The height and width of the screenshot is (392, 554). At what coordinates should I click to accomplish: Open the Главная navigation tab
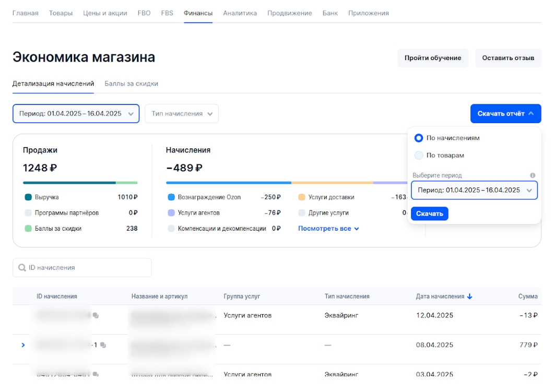click(x=26, y=13)
